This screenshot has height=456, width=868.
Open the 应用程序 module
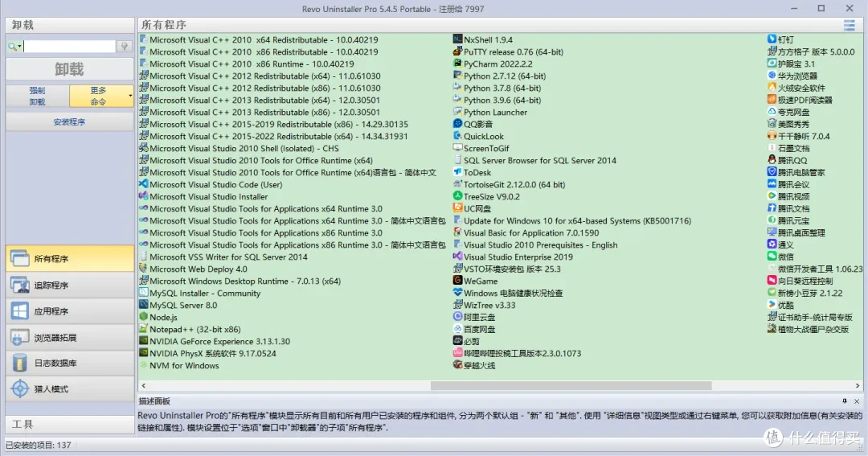tap(70, 310)
